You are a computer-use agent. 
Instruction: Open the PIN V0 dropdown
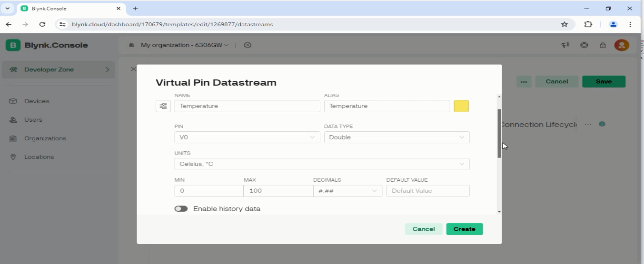pyautogui.click(x=247, y=137)
